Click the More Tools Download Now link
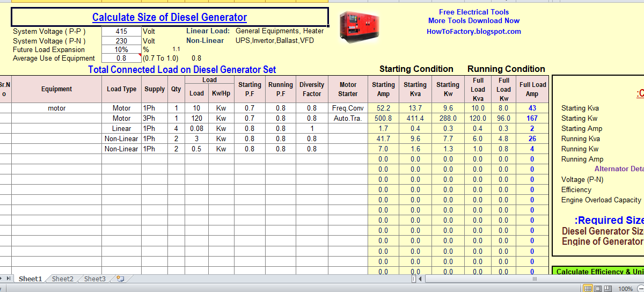 coord(474,20)
